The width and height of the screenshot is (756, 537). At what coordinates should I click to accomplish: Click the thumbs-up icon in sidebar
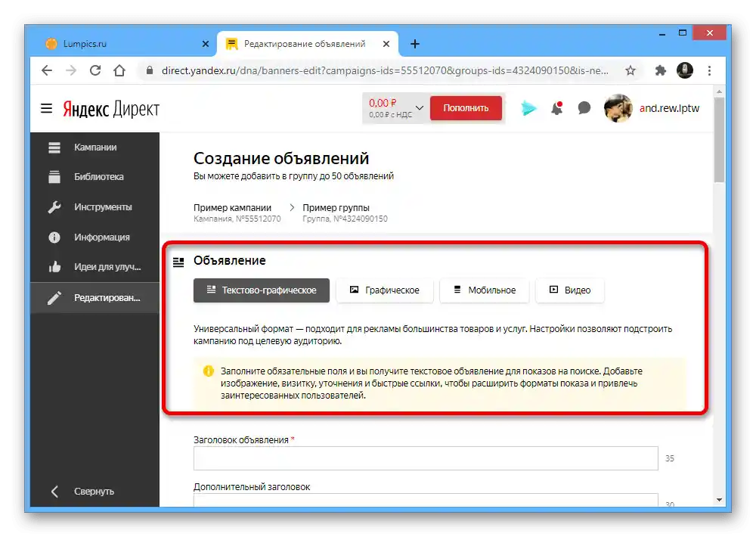pyautogui.click(x=54, y=267)
